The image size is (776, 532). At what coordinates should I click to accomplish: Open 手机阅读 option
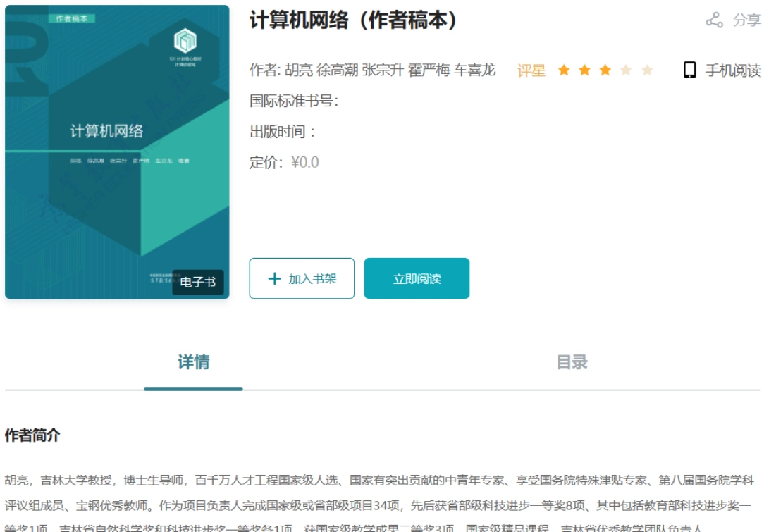click(733, 70)
